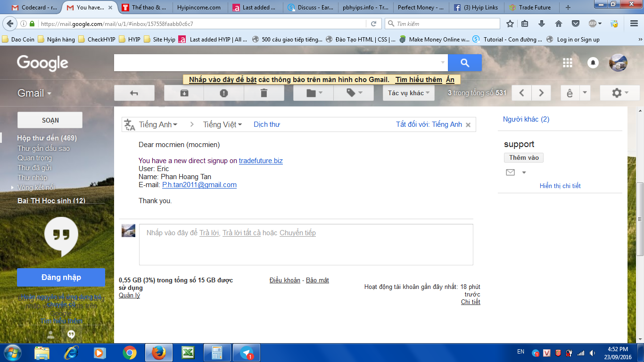The width and height of the screenshot is (644, 362).
Task: Select target language Tiếng Việt dropdown
Action: click(223, 124)
